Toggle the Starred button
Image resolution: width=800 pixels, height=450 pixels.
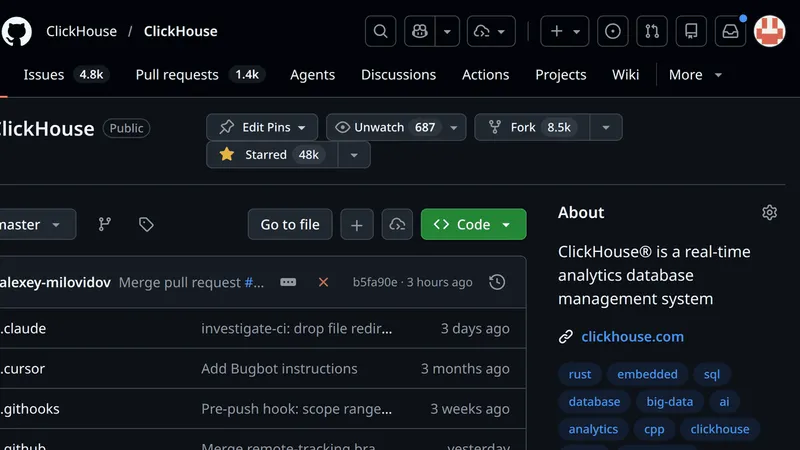pos(272,155)
